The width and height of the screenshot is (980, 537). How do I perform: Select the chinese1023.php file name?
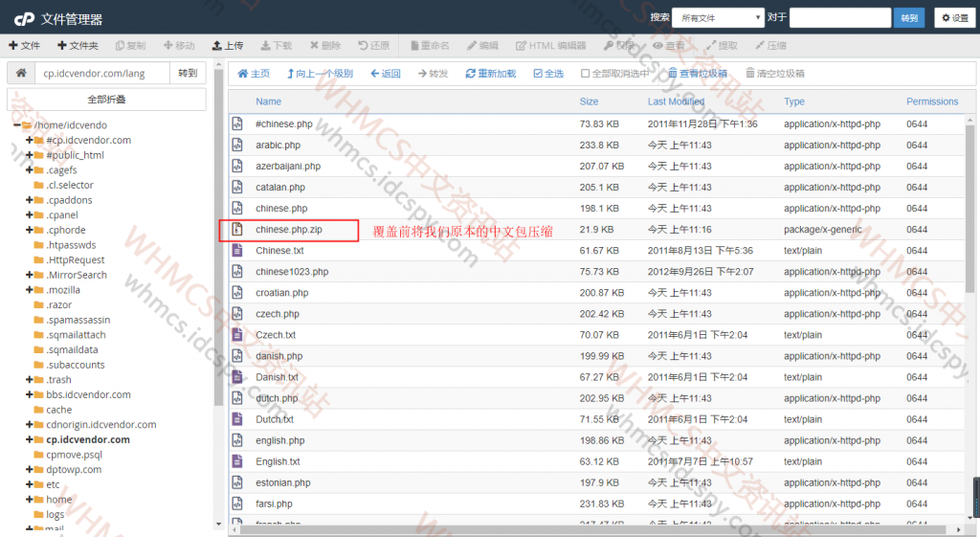tap(292, 272)
